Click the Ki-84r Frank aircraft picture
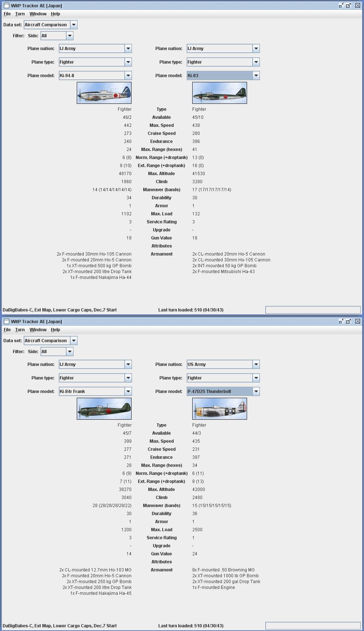 (104, 409)
